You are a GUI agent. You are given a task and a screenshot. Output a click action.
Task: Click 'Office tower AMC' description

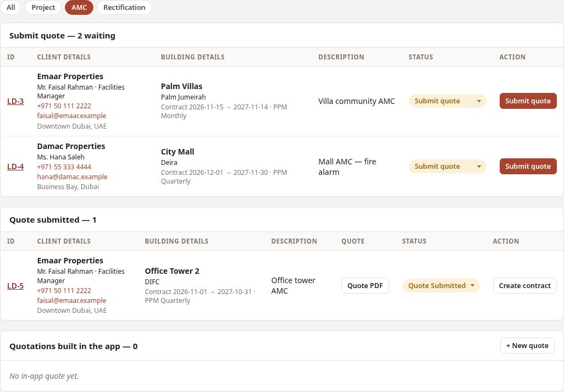(293, 285)
